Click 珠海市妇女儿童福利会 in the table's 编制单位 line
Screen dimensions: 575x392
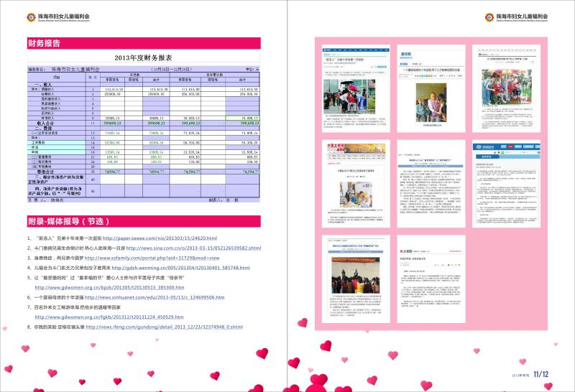pyautogui.click(x=75, y=69)
